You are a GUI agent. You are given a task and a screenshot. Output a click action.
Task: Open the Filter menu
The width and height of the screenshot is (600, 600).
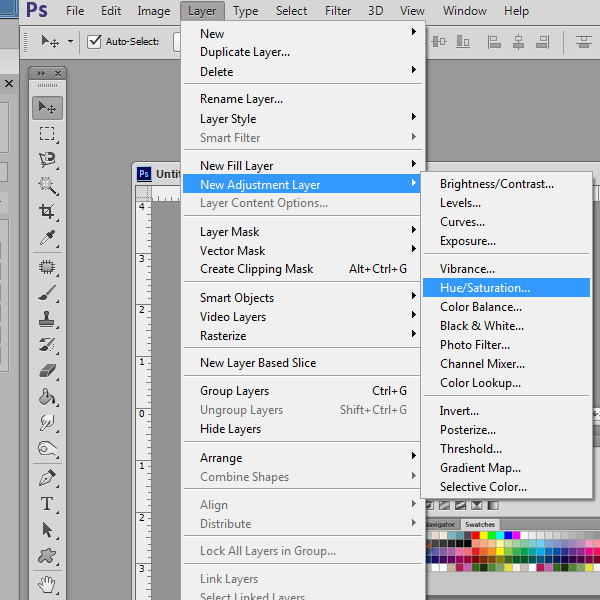[x=338, y=11]
